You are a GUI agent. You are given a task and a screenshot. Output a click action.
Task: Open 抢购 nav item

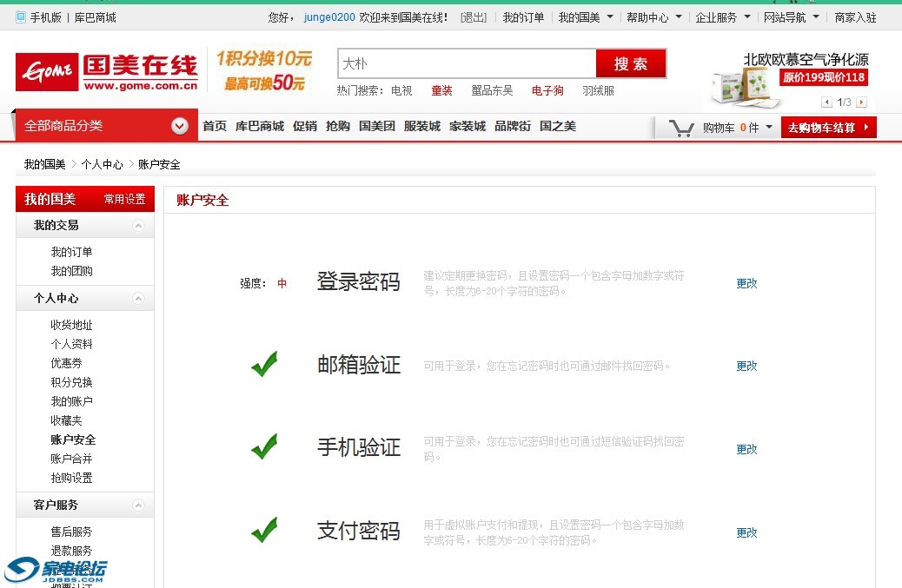[x=338, y=126]
